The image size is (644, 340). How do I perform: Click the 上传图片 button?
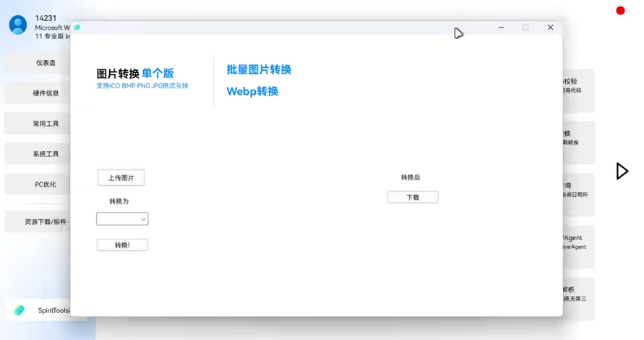[x=121, y=178]
